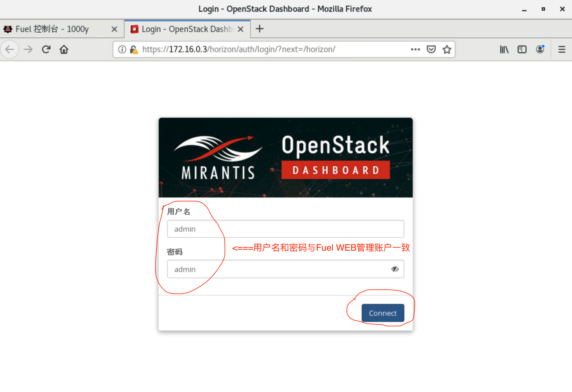Toggle password visibility eye icon
This screenshot has width=572, height=392.
click(x=395, y=269)
